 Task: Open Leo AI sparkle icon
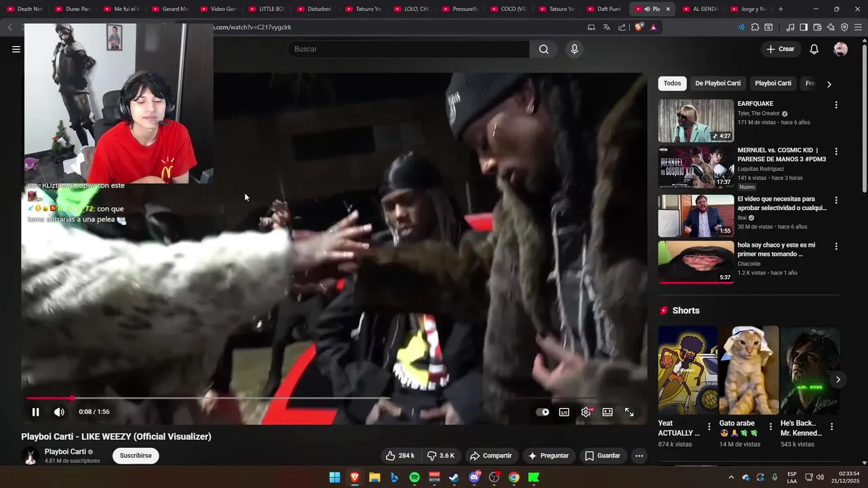tap(831, 27)
